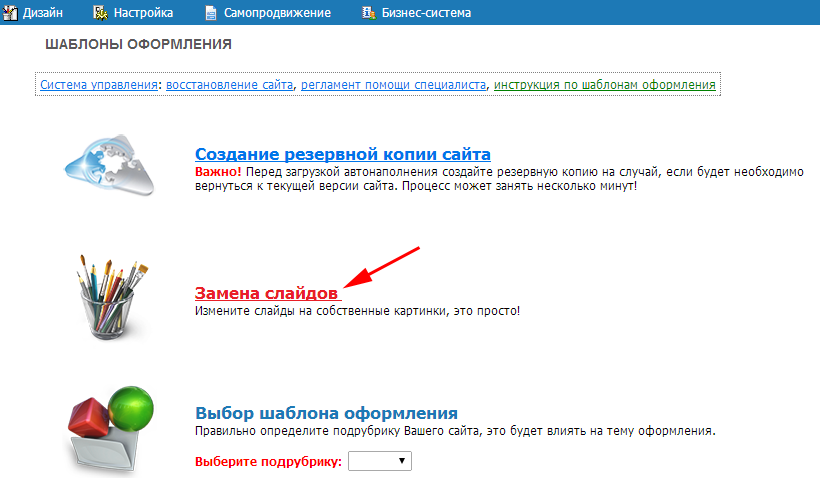Viewport: 820px width, 478px height.
Task: Click the Бизнес-система menu icon
Action: point(369,13)
